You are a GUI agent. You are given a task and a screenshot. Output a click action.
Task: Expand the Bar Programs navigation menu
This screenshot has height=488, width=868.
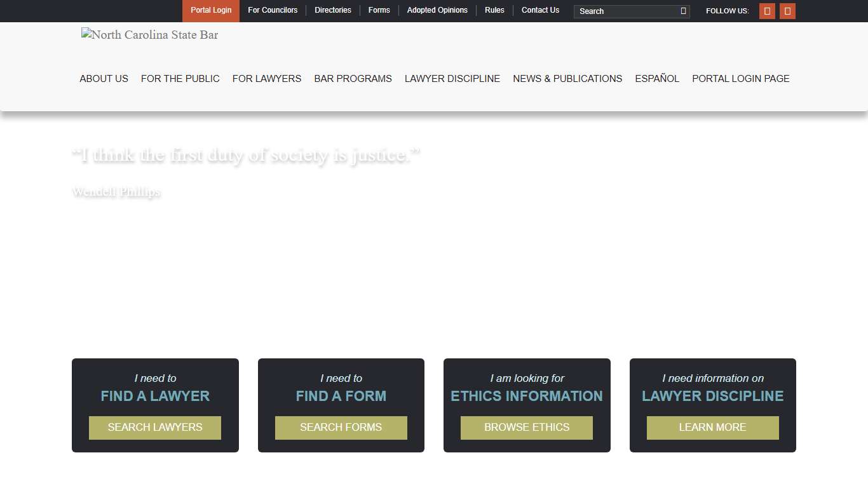click(x=353, y=79)
